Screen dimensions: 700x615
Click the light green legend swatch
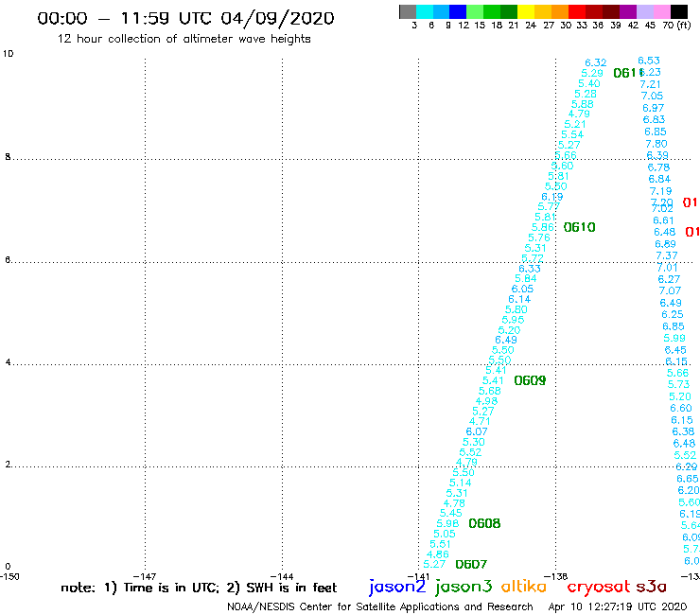pos(475,11)
